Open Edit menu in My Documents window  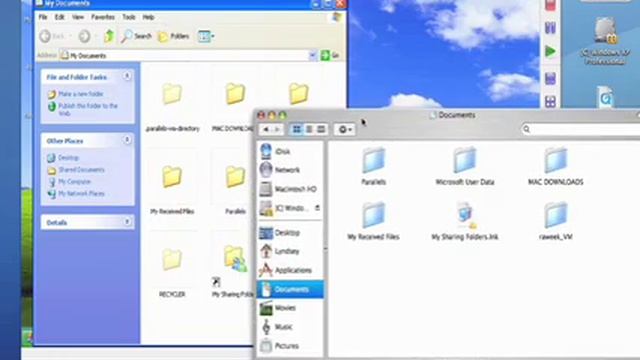[60, 17]
